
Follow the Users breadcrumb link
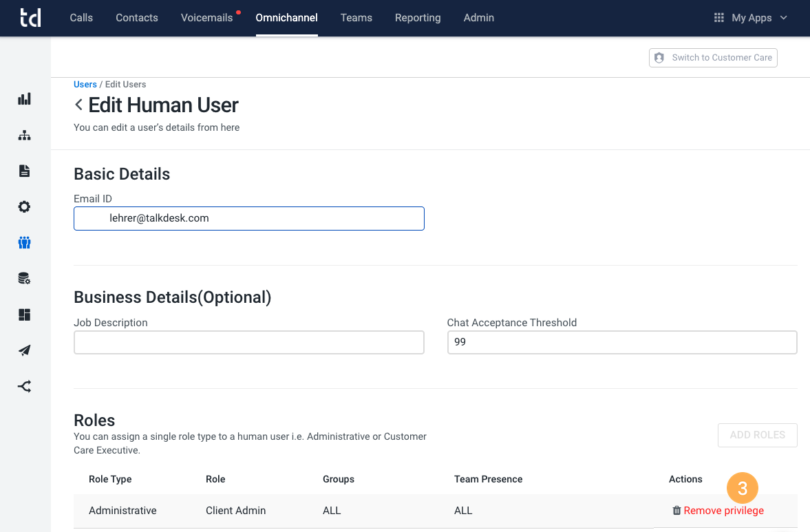coord(85,84)
